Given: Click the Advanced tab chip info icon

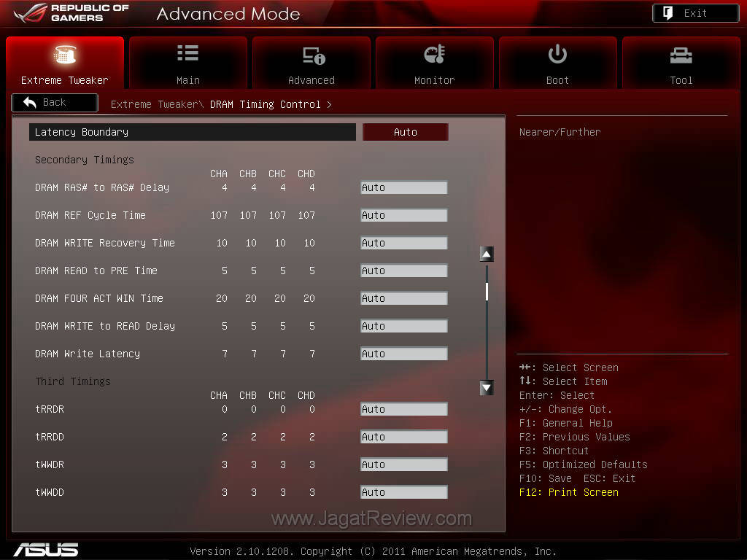Looking at the screenshot, I should pos(314,55).
